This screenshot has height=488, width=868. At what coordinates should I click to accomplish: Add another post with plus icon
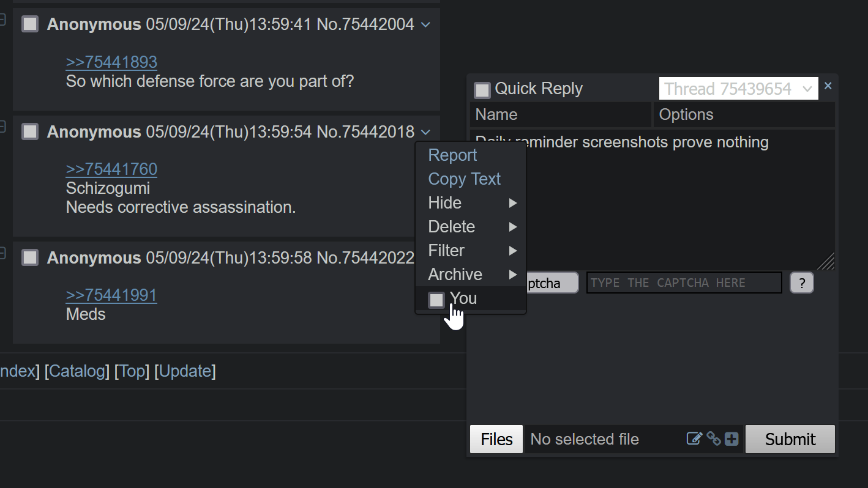coord(731,439)
